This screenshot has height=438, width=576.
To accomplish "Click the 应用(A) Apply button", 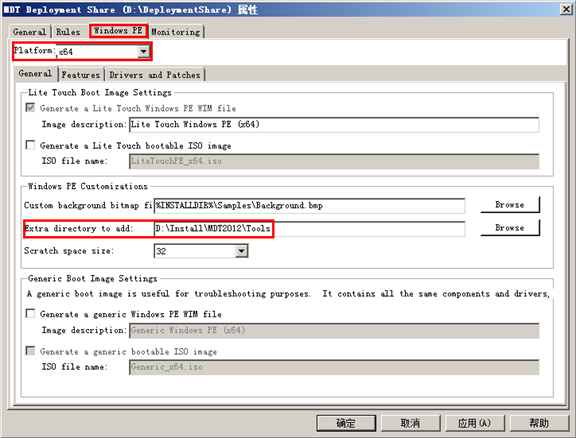I will click(475, 423).
